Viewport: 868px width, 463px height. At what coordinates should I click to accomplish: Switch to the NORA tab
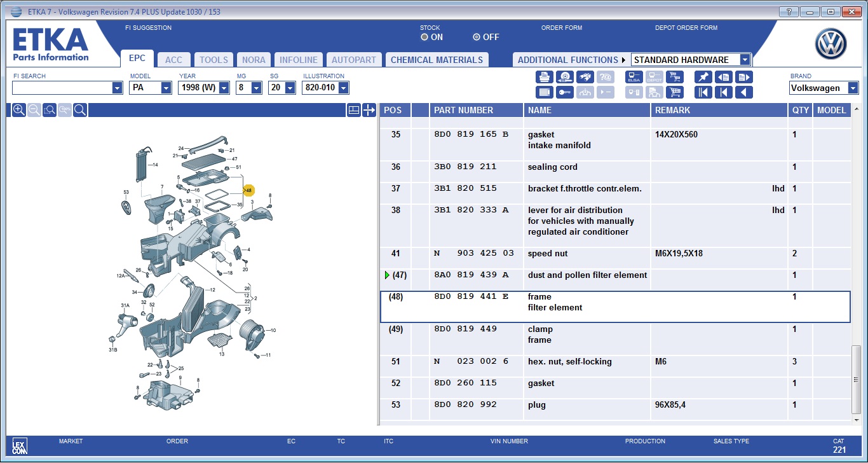[254, 60]
